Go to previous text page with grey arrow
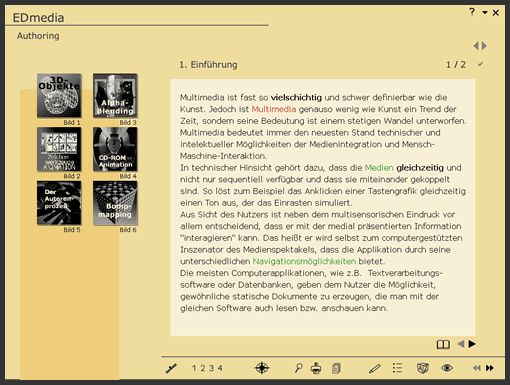This screenshot has width=510, height=385. [x=461, y=344]
